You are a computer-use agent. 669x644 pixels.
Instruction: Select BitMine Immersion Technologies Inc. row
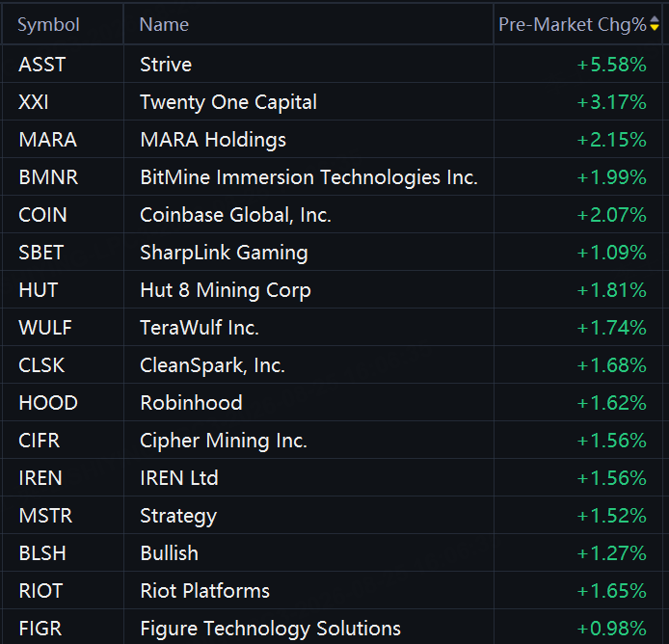point(332,177)
